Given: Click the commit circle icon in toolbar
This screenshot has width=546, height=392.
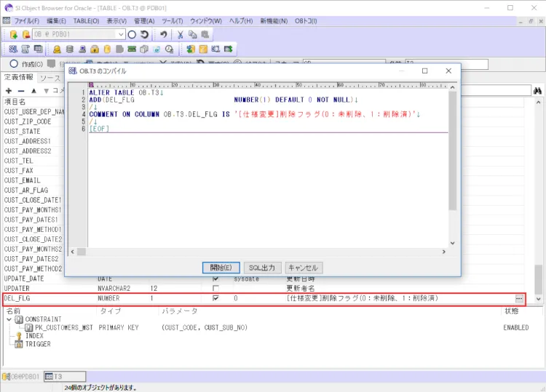Looking at the screenshot, I should [x=132, y=34].
